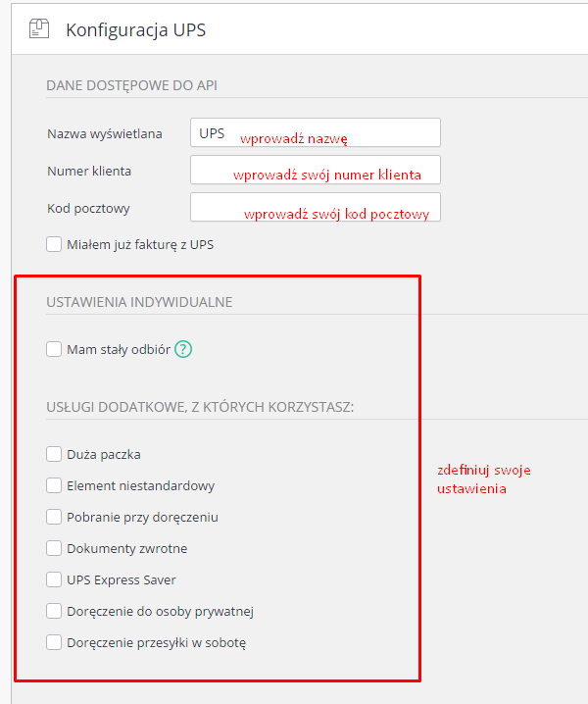Click the Kod pocztowy field label
Image resolution: width=588 pixels, height=704 pixels.
[88, 208]
